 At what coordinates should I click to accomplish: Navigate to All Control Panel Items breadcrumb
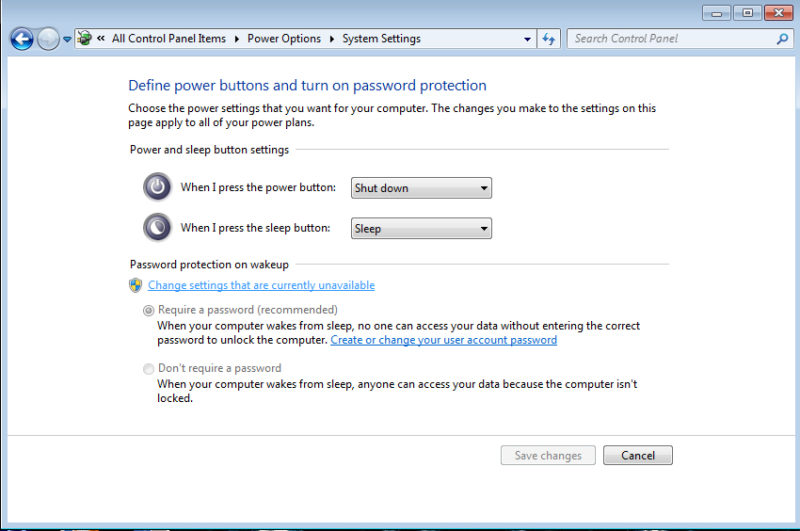168,39
